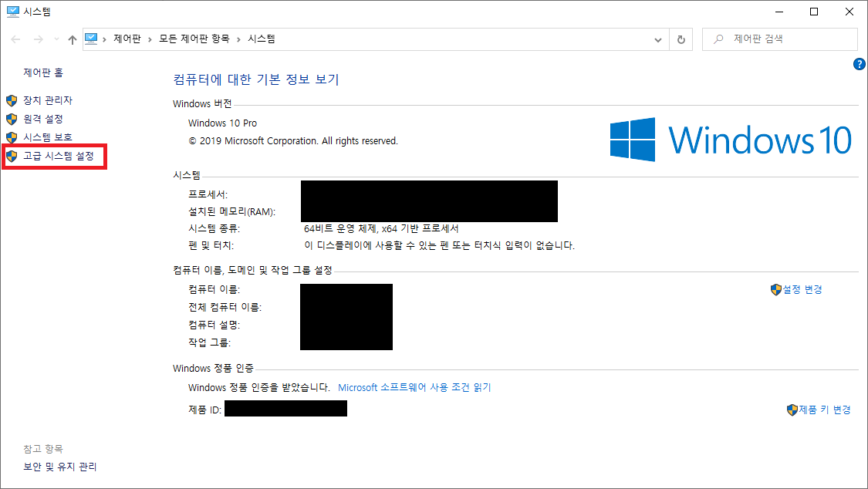Open 원격 설정 link

[43, 119]
